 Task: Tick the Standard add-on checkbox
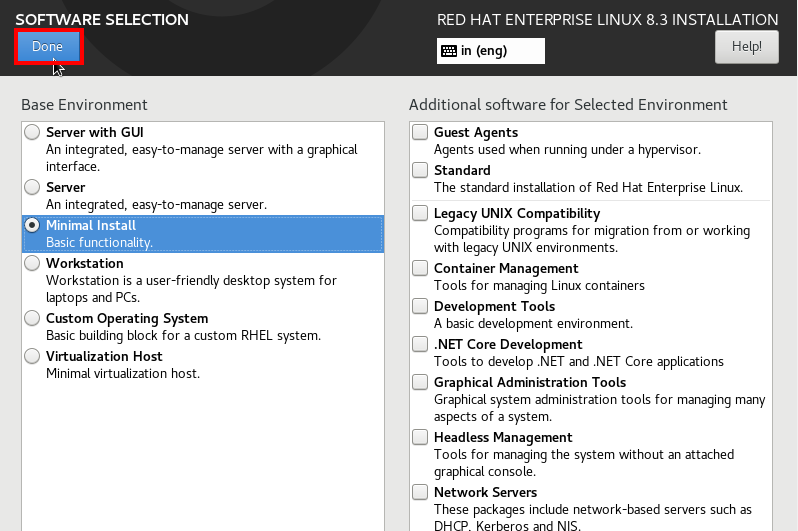click(x=420, y=170)
